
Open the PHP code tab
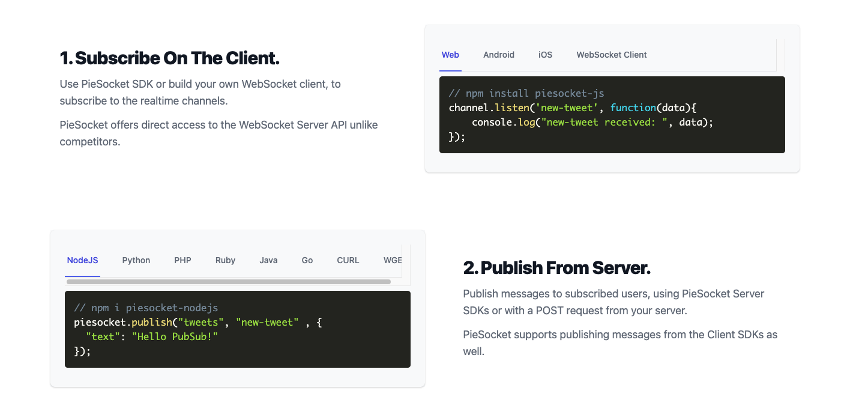[182, 260]
